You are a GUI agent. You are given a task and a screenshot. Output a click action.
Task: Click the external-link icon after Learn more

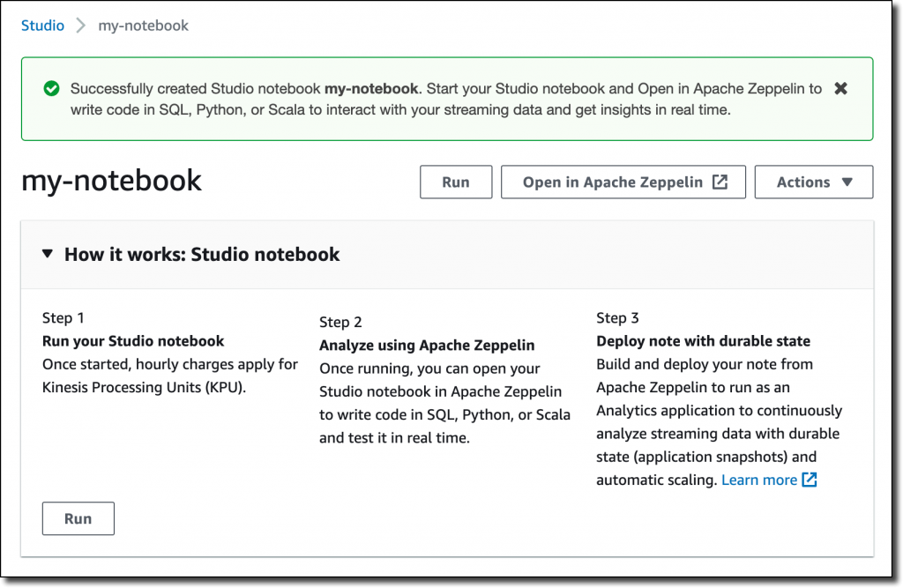tap(810, 480)
